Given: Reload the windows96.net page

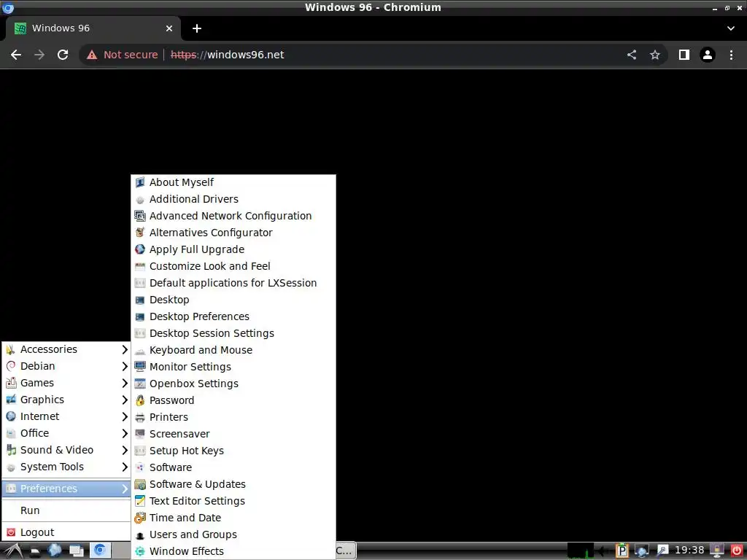Looking at the screenshot, I should [x=63, y=55].
